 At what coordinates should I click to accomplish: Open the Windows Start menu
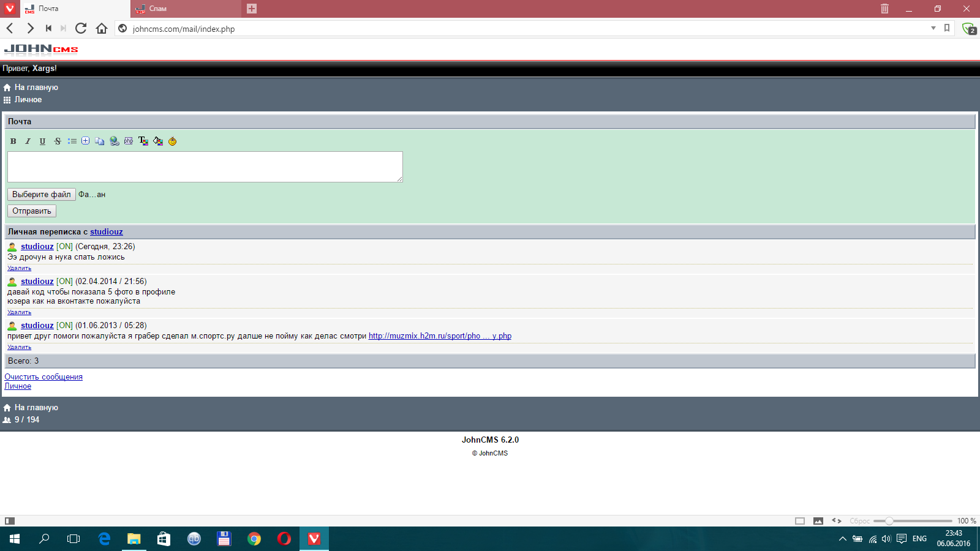click(x=15, y=539)
